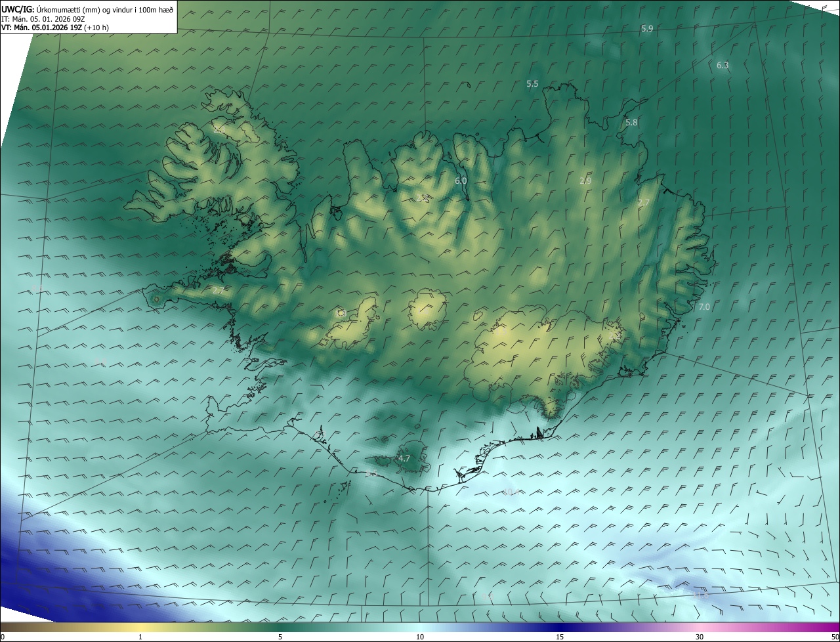
Task: Click the 4.7 value label on the map
Action: [404, 458]
